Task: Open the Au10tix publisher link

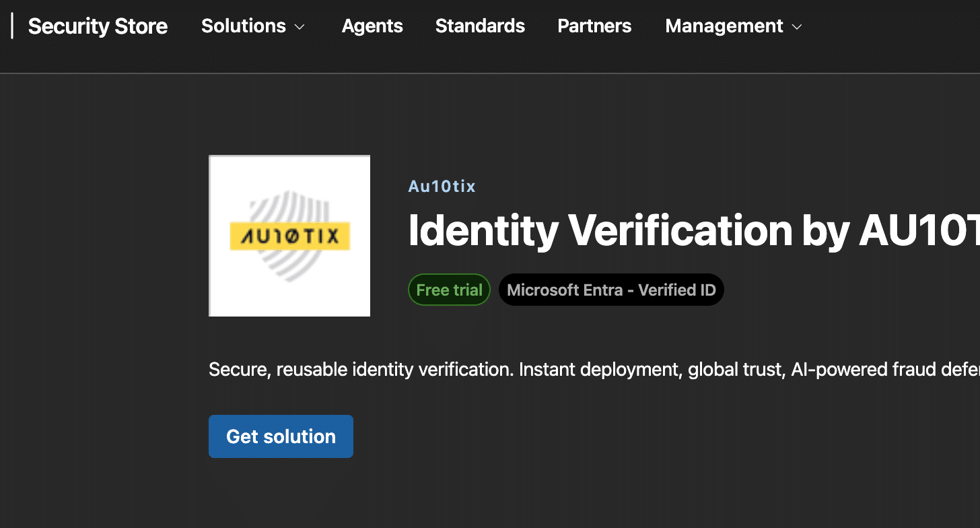Action: click(x=442, y=186)
